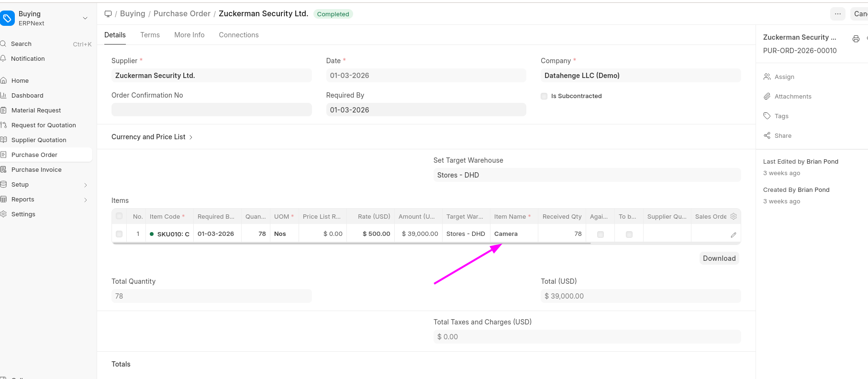The width and height of the screenshot is (868, 379).
Task: Open the Assign option with people icon
Action: pos(768,77)
